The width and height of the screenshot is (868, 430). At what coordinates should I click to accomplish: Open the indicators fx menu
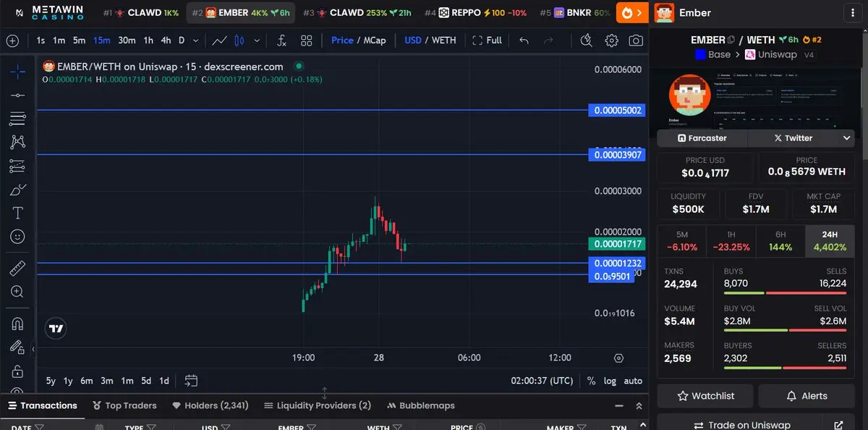(x=282, y=41)
